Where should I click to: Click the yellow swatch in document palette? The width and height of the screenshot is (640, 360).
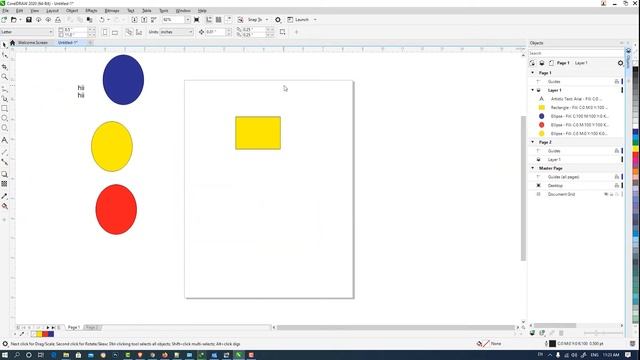pos(40,334)
